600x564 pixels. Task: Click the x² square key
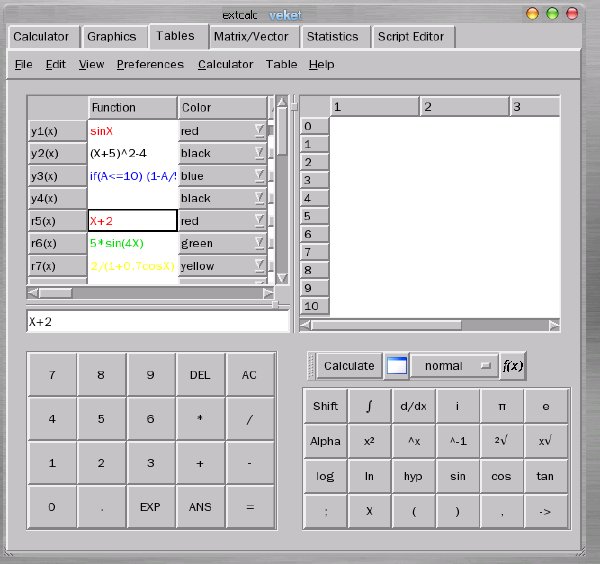coord(369,441)
